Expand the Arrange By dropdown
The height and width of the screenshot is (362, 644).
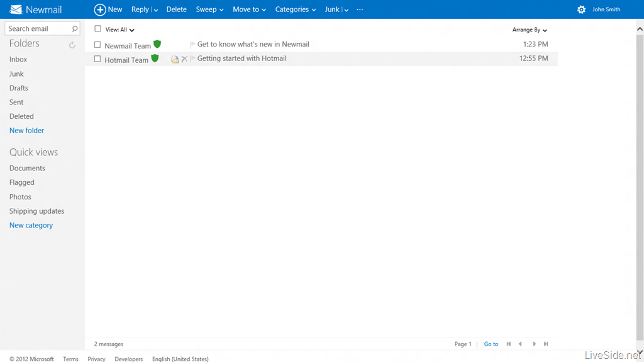click(530, 30)
